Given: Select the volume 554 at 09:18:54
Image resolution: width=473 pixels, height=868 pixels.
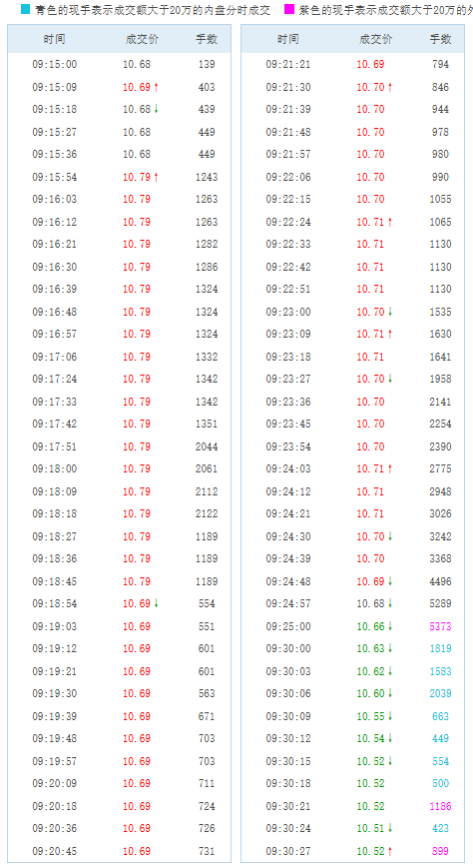Looking at the screenshot, I should pos(207,603).
